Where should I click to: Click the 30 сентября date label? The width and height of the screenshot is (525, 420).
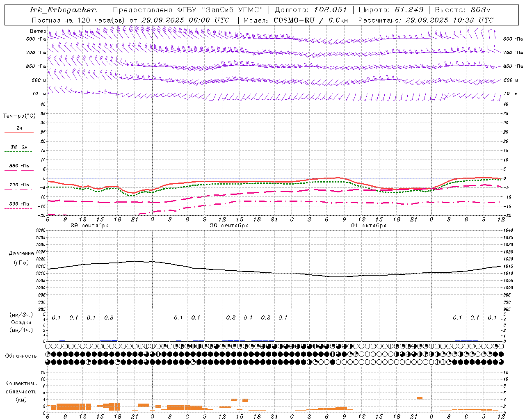(229, 226)
